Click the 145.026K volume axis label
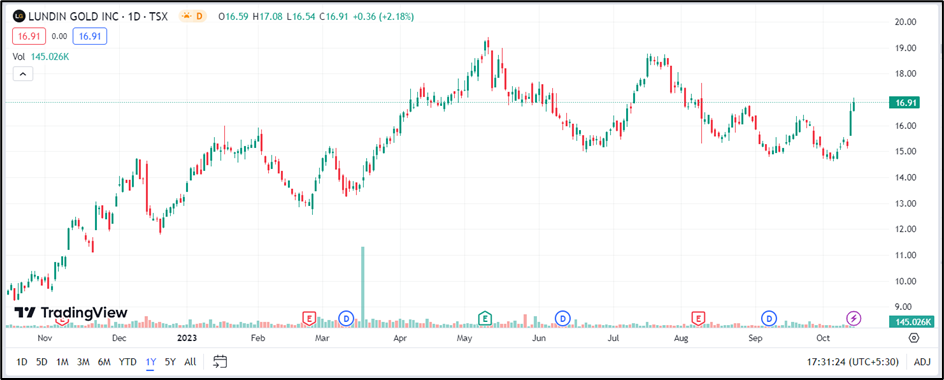 pyautogui.click(x=911, y=322)
